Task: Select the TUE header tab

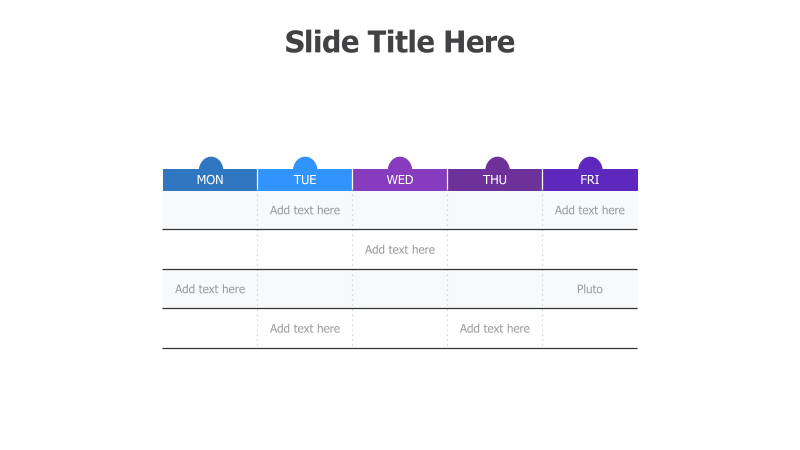Action: (305, 180)
